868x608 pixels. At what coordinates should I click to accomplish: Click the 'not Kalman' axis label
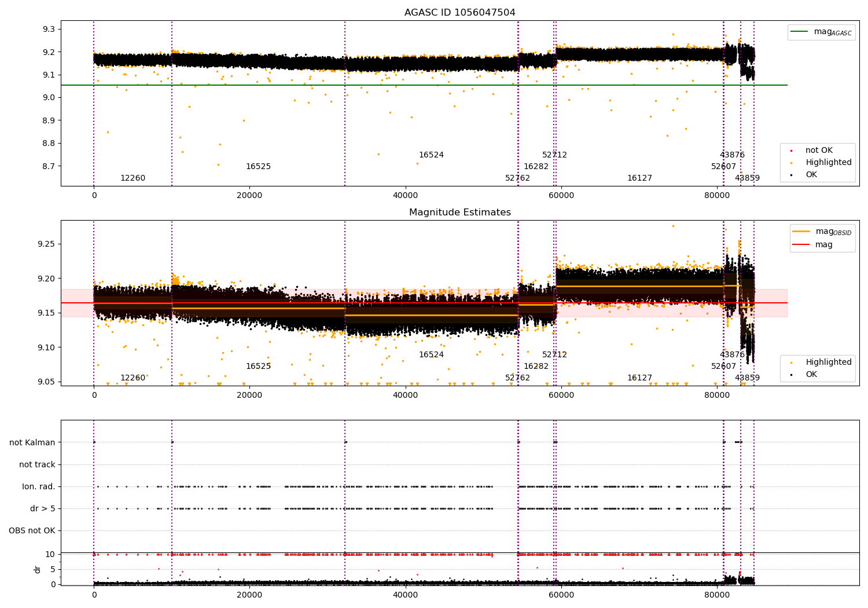pyautogui.click(x=32, y=442)
